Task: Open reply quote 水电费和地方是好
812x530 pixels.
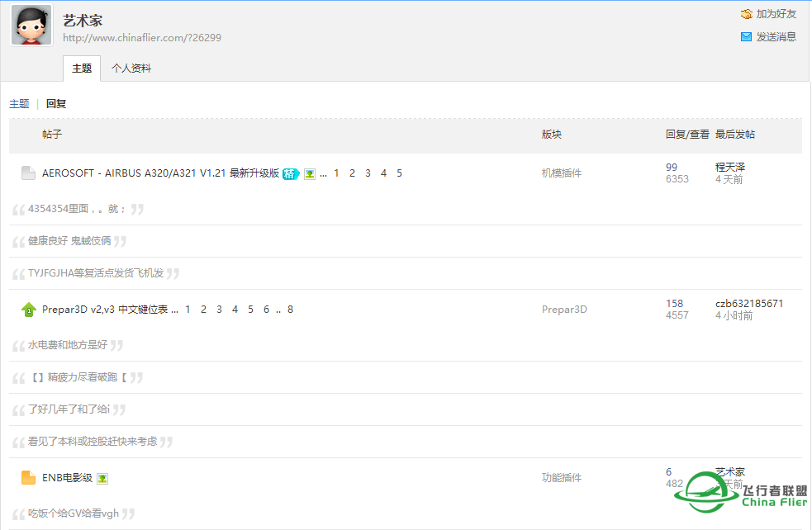Action: tap(68, 345)
